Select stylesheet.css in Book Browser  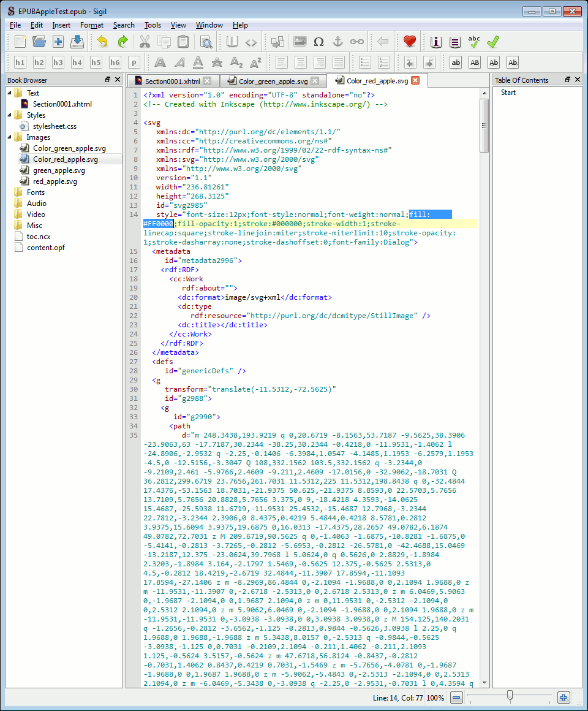tap(55, 126)
